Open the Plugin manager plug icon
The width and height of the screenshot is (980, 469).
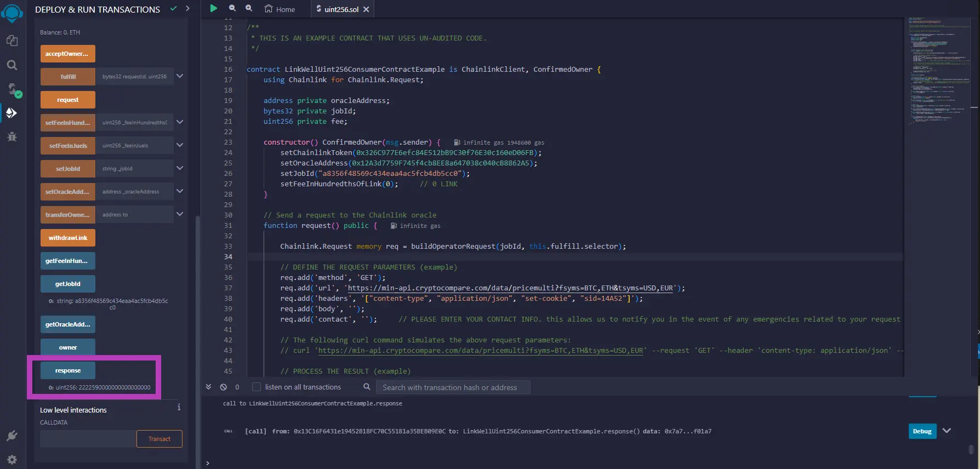click(x=12, y=436)
